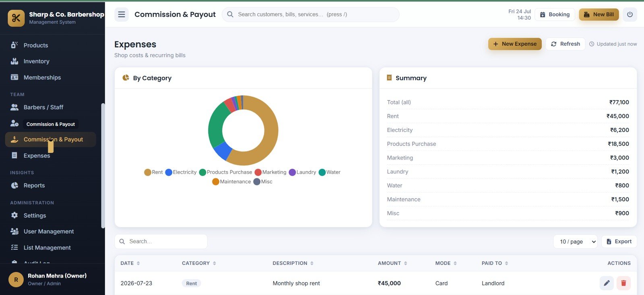644x295 pixels.
Task: Toggle the Maintenance legend entry
Action: (x=231, y=182)
